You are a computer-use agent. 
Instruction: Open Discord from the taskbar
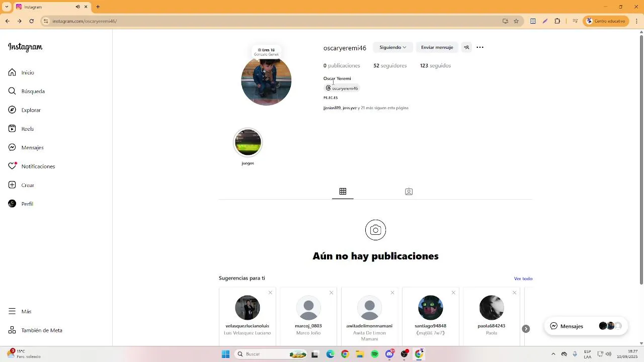click(x=389, y=354)
